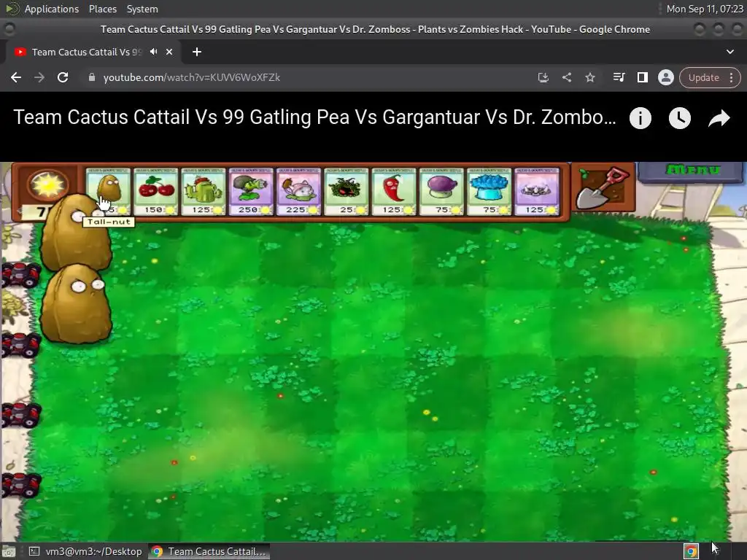Select the Gatling Pea seed packet
Viewport: 747px width, 560px height.
(251, 192)
